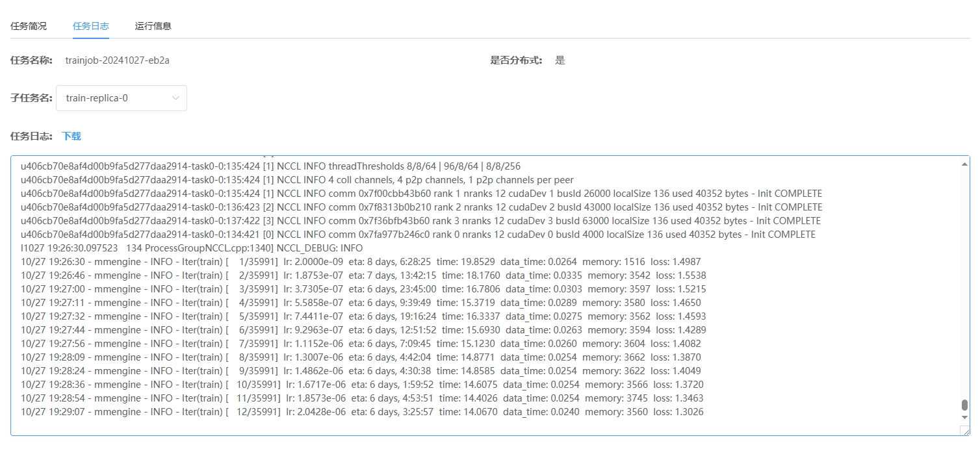The width and height of the screenshot is (980, 460).
Task: Click the 是否分布式 value 是
Action: coord(560,60)
